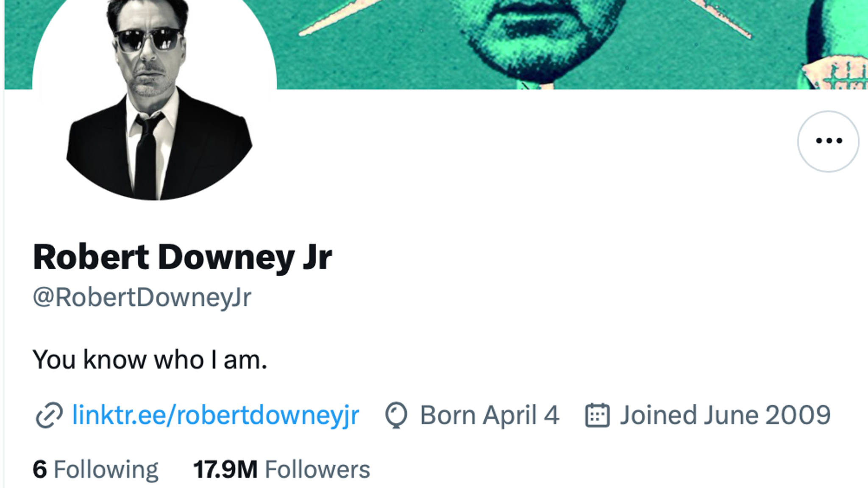Click the 17.9M follower count number
Viewport: 868px width, 488px height.
click(225, 469)
